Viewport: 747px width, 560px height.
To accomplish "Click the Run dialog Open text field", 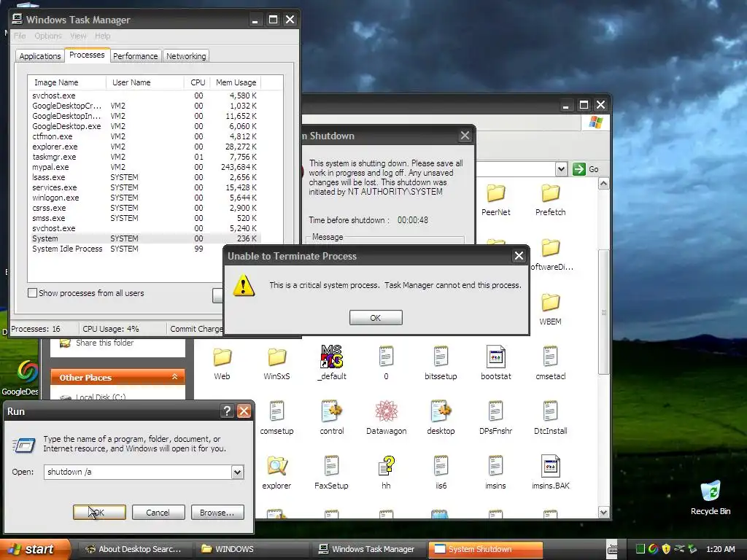I will click(138, 472).
